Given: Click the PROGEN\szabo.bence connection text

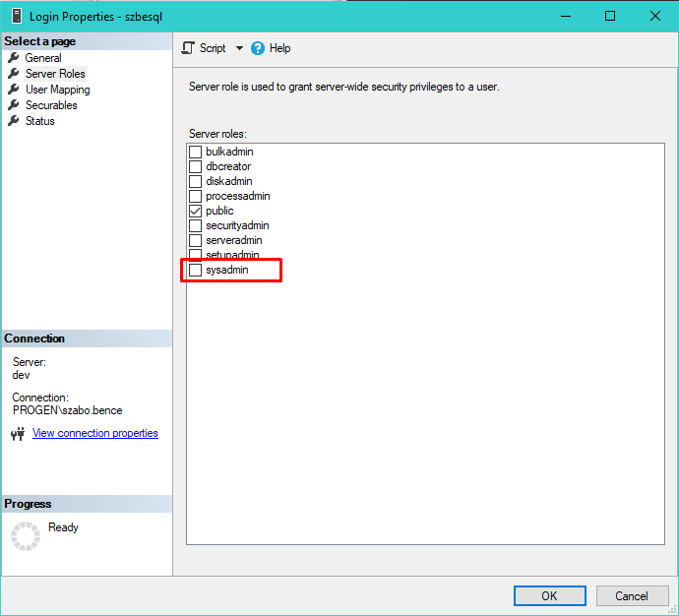Looking at the screenshot, I should point(68,410).
